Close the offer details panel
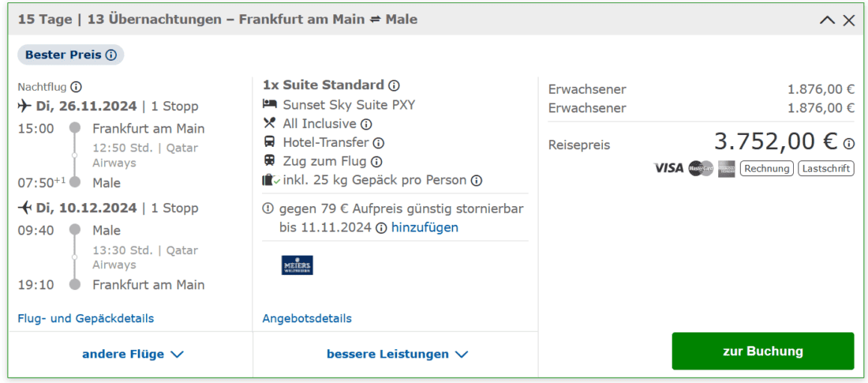Screen dimensions: 868x383 click(x=849, y=21)
